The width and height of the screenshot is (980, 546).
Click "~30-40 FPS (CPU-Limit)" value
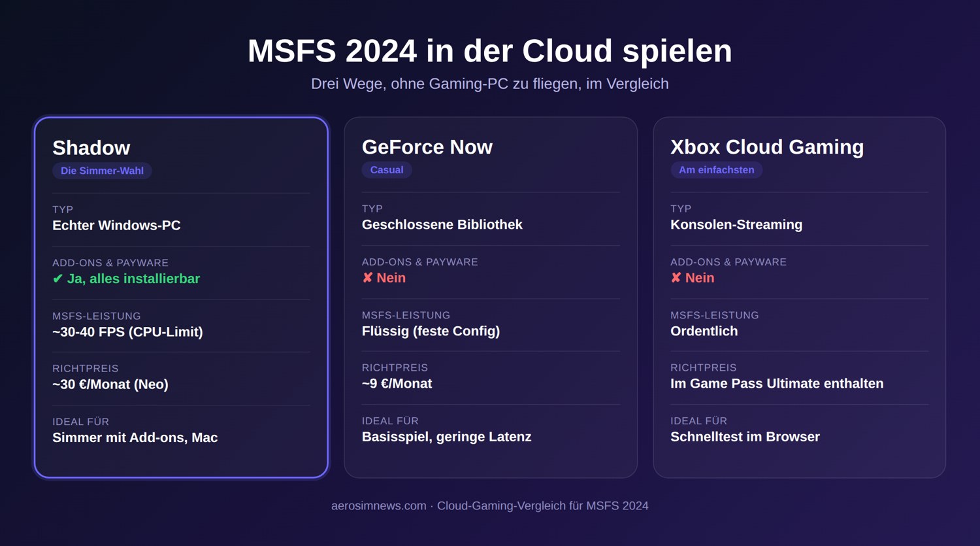click(127, 332)
